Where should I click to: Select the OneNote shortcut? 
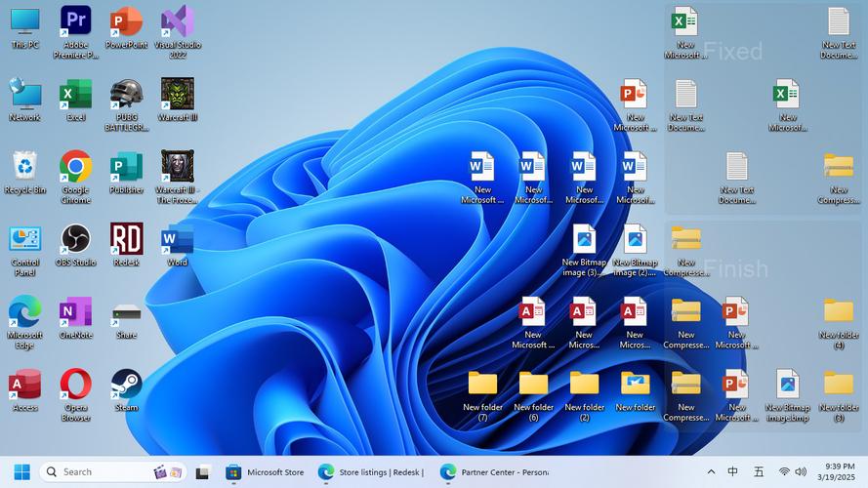[x=76, y=318]
